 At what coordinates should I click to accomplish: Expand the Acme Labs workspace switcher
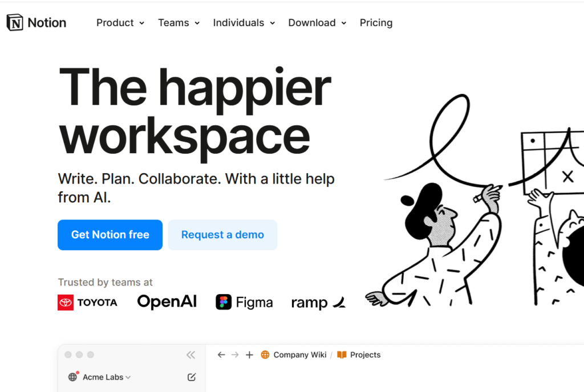tap(99, 377)
